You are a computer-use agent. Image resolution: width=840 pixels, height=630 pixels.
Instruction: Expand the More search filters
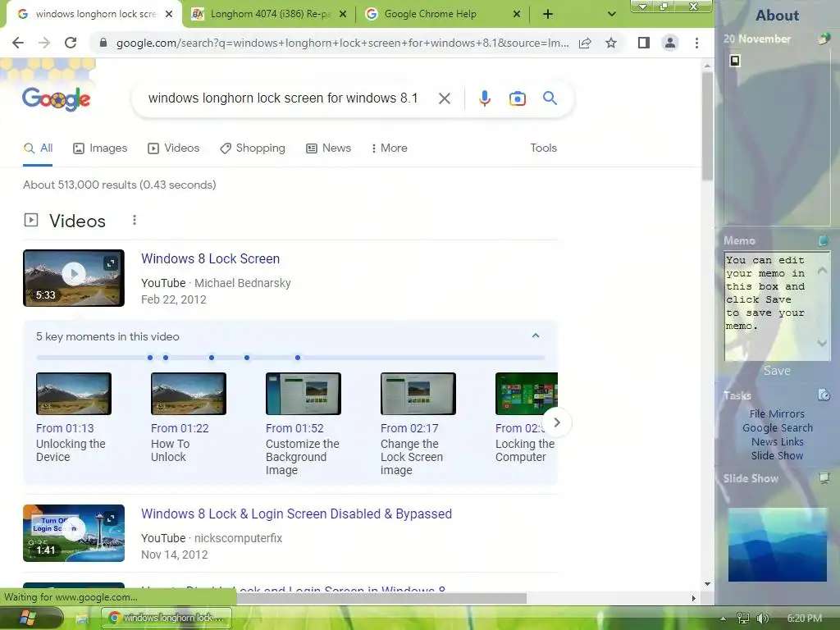click(x=389, y=148)
